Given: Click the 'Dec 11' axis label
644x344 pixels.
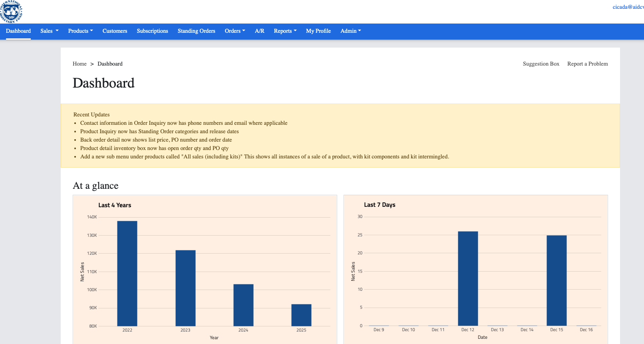Looking at the screenshot, I should pyautogui.click(x=438, y=330).
